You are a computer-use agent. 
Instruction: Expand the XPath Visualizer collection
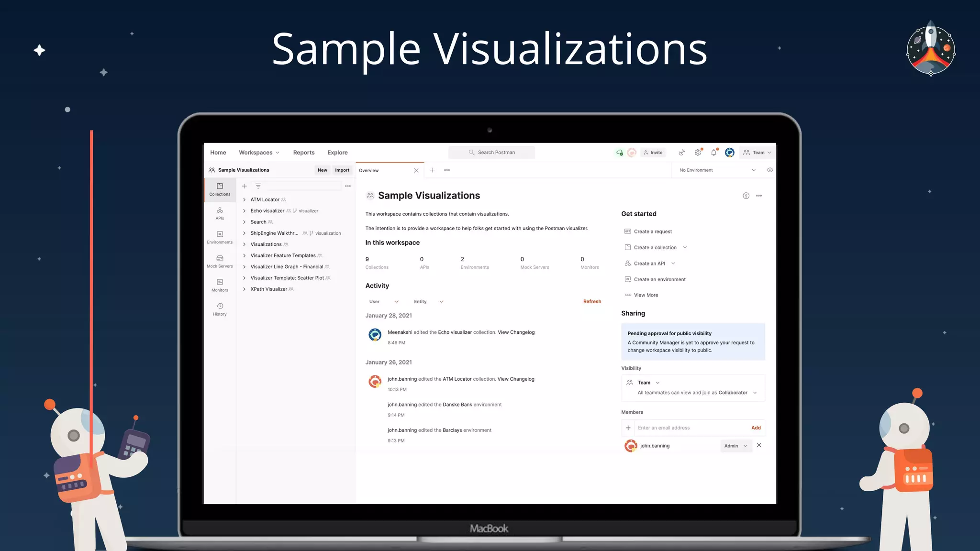244,289
